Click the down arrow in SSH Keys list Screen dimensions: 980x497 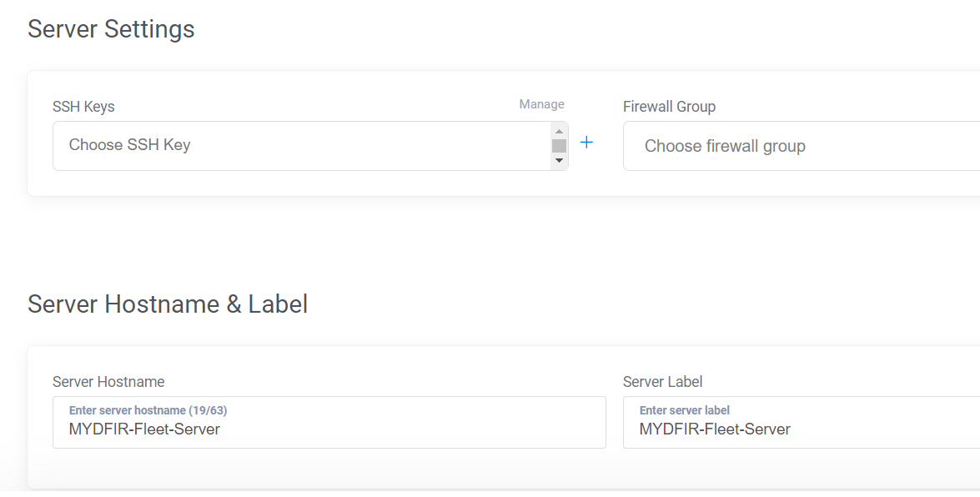(x=559, y=161)
